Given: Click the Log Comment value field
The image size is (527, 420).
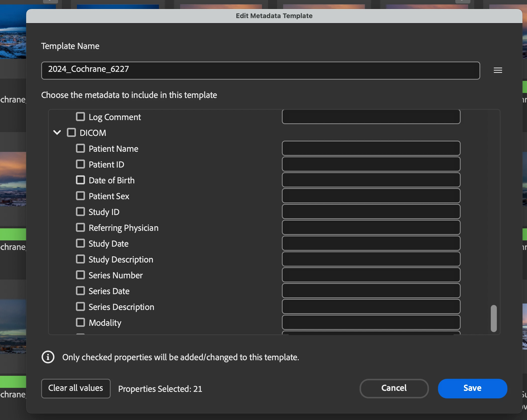Looking at the screenshot, I should coord(371,117).
